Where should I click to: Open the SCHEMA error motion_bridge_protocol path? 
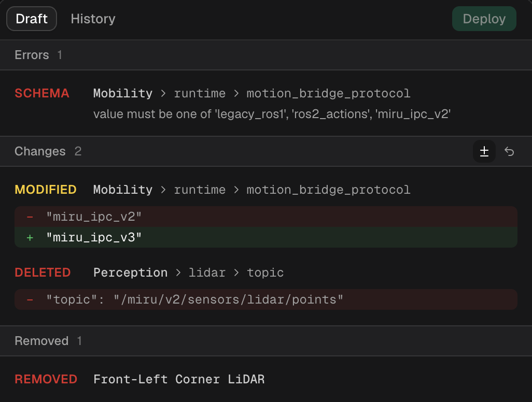[252, 93]
